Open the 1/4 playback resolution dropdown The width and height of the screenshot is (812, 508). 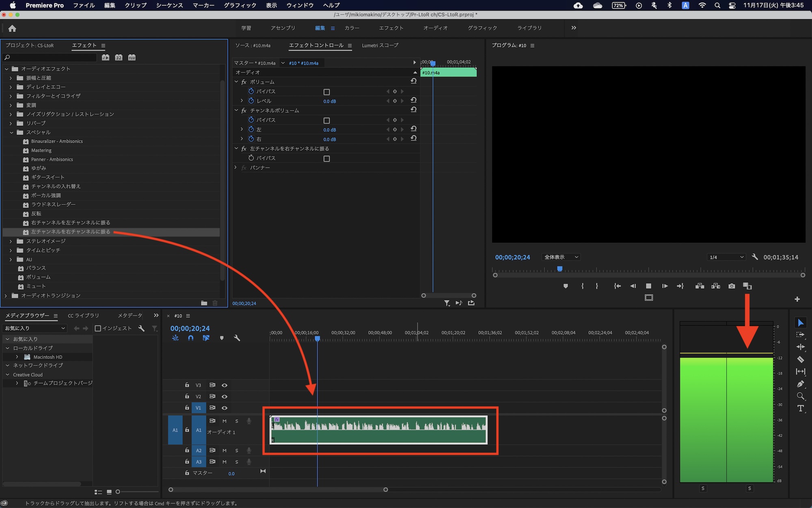coord(726,257)
